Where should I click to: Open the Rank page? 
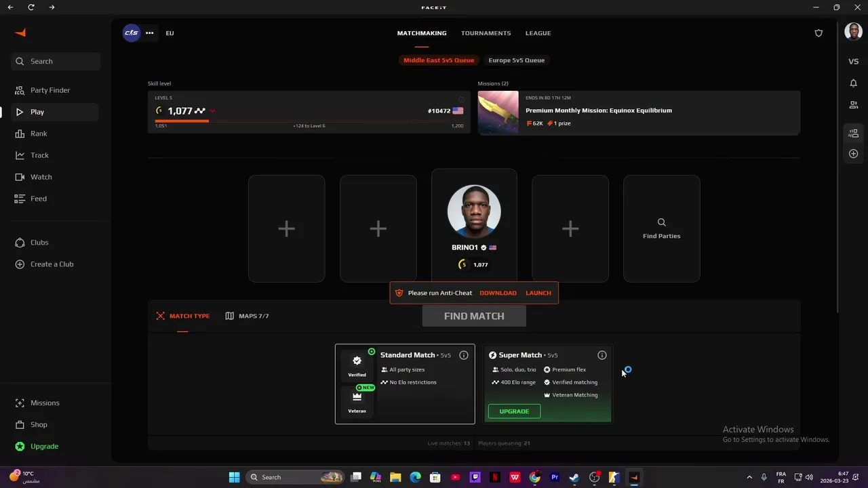click(x=55, y=134)
